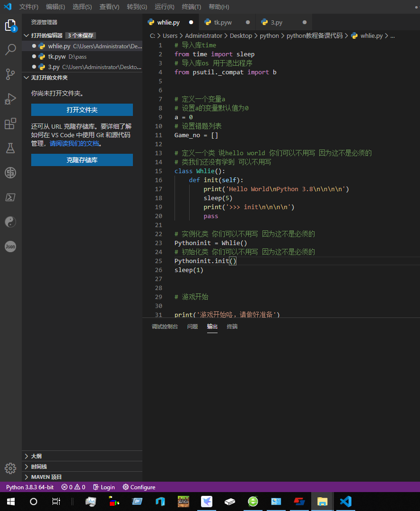This screenshot has width=420, height=511.
Task: Select tk.pyw in open editors list
Action: click(x=82, y=56)
